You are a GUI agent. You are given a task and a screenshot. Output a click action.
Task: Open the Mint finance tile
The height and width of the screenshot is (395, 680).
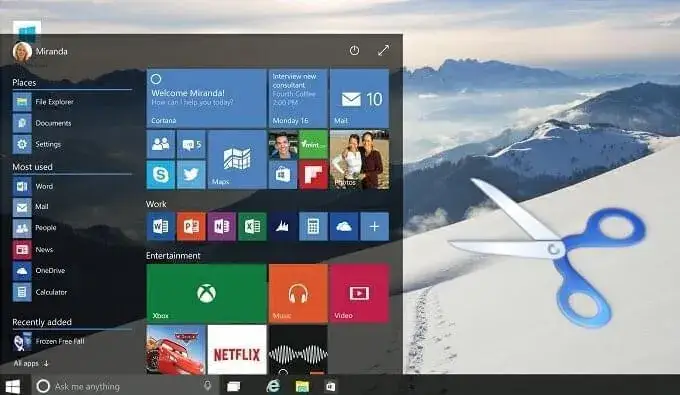(x=313, y=144)
